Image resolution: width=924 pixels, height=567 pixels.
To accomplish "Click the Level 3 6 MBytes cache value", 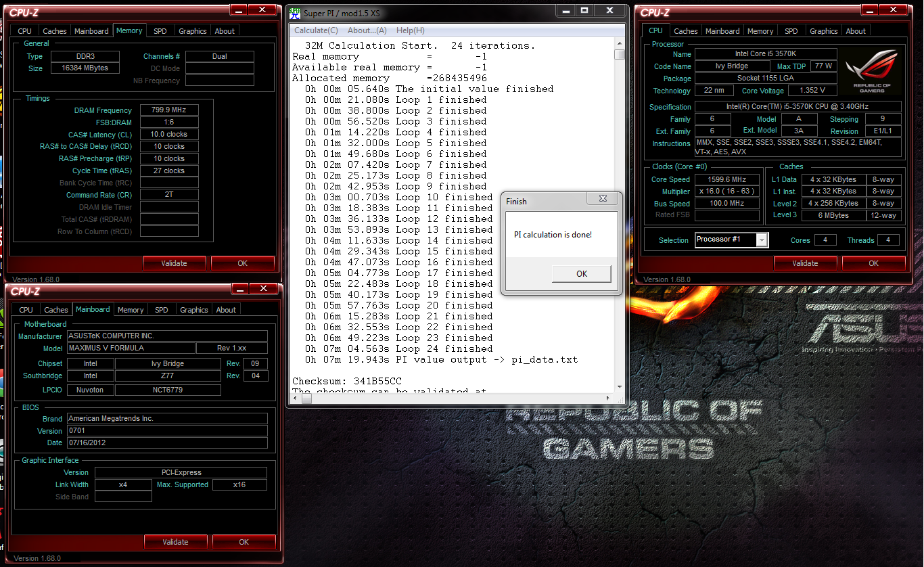I will [x=835, y=216].
